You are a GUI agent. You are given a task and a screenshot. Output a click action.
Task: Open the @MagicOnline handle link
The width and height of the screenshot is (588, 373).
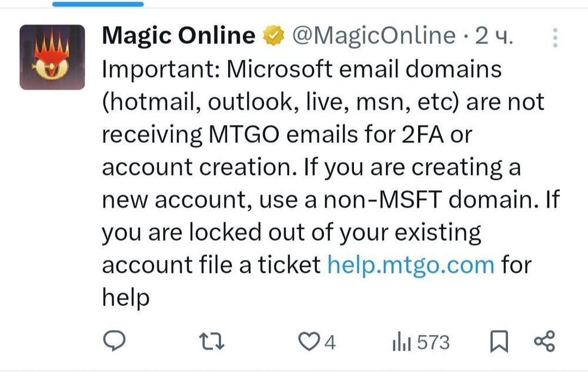[x=373, y=36]
